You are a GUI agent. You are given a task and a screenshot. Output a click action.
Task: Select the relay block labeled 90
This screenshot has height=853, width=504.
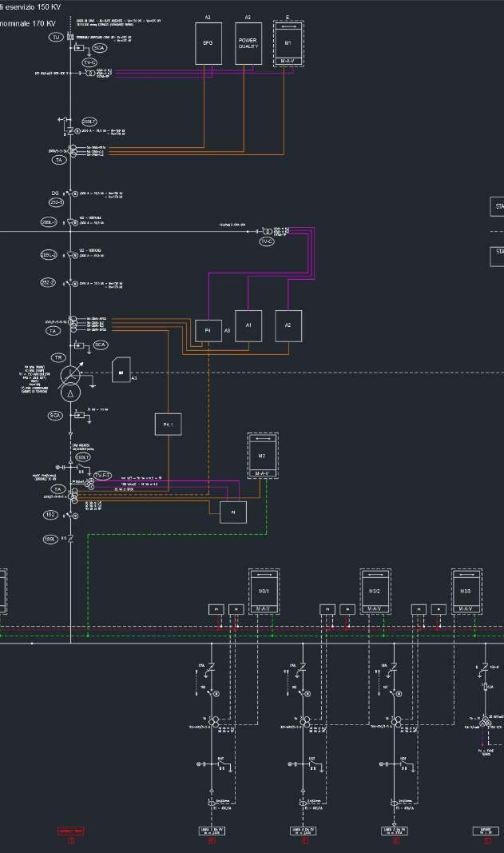pos(121,372)
